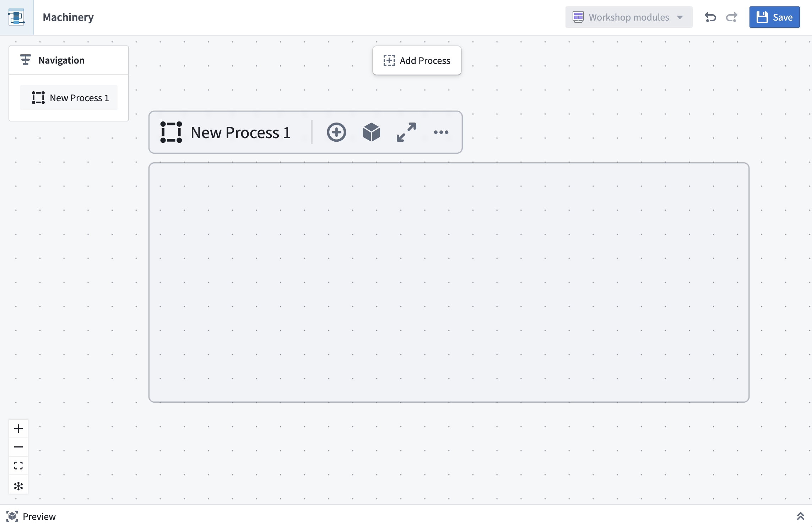Click the plus icon on New Process 1 toolbar

click(336, 132)
